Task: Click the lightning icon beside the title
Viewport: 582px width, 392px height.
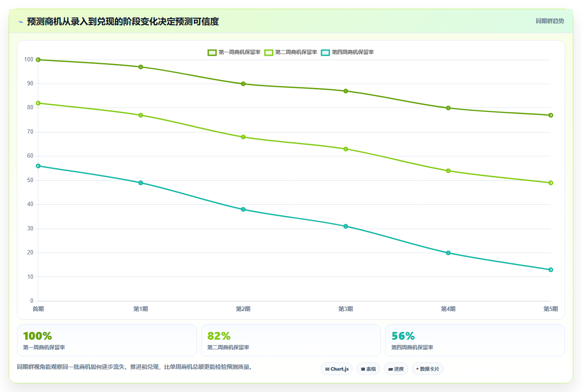Action: pyautogui.click(x=20, y=22)
